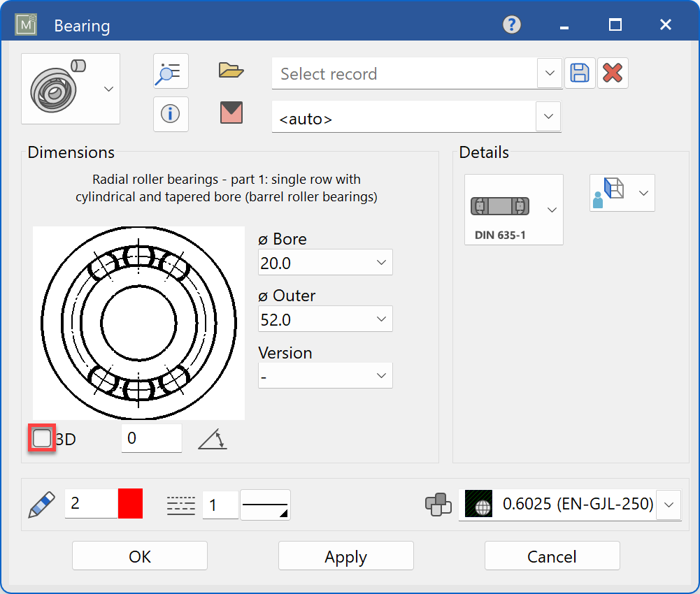Click the pencil pen icon

tap(41, 504)
